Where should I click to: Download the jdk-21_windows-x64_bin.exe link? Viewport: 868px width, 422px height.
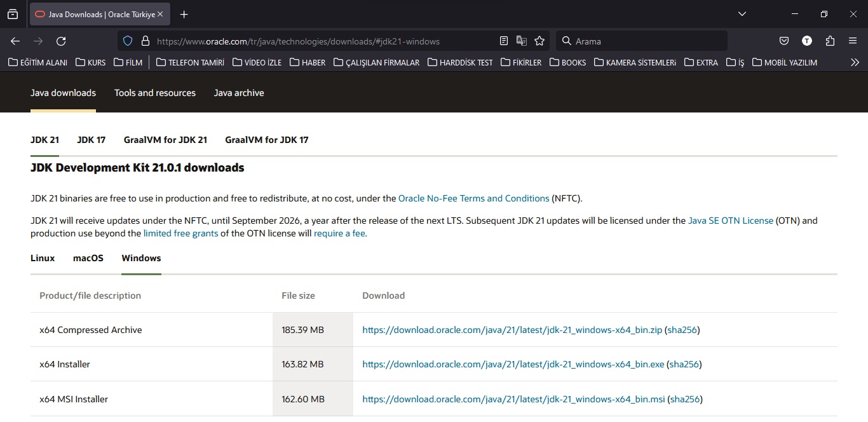(x=513, y=364)
